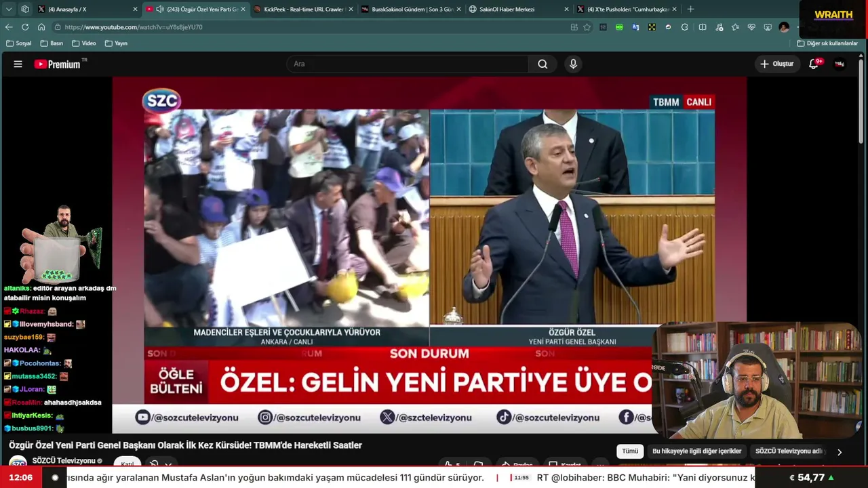
Task: Click the video title text
Action: tap(185, 445)
